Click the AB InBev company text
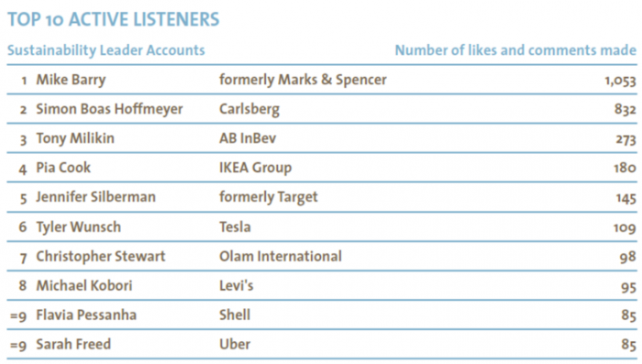Screen dimensions: 642x364 tap(248, 138)
